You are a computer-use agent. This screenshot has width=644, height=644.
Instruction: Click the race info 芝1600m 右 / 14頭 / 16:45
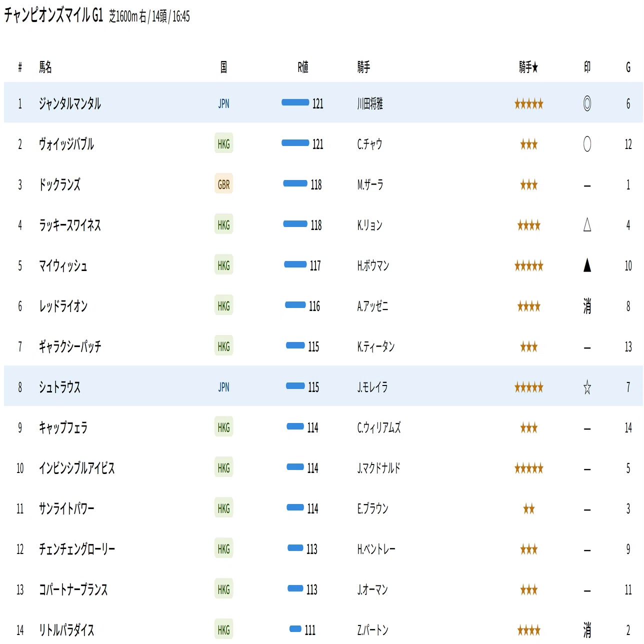coord(149,16)
